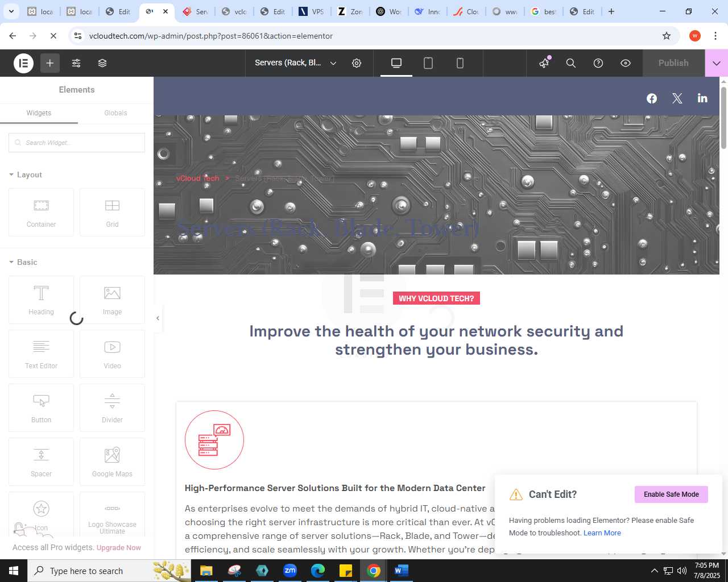
Task: Switch to the VPS browser tab
Action: pos(312,11)
